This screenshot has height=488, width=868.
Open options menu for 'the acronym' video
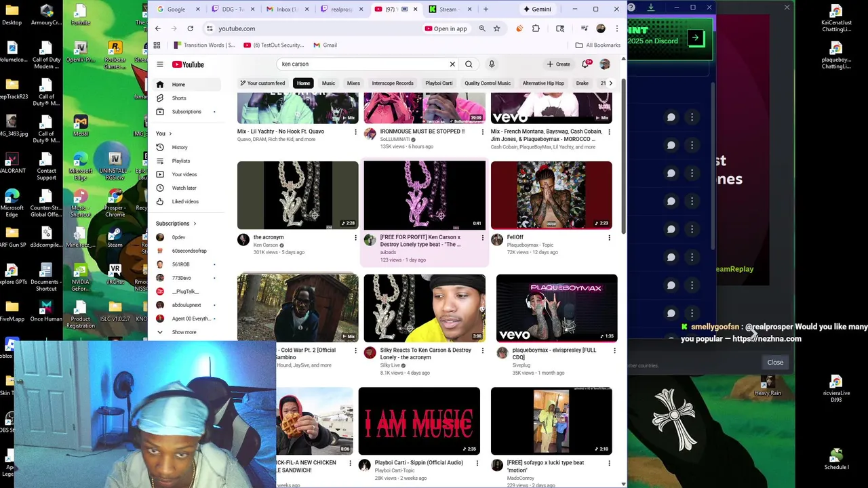[355, 238]
